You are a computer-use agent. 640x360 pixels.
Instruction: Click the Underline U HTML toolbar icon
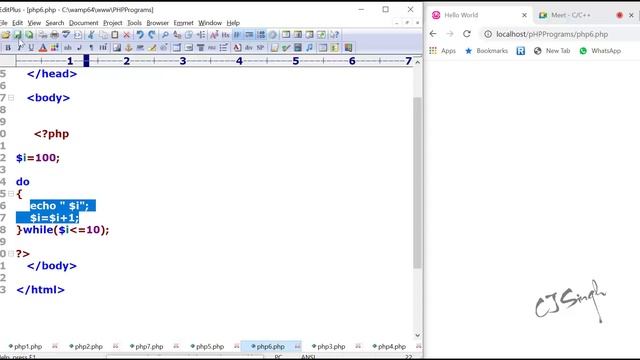(31, 48)
